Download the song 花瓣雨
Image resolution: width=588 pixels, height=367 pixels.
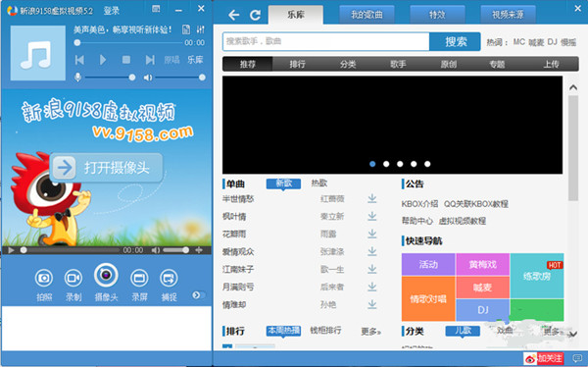pos(372,234)
